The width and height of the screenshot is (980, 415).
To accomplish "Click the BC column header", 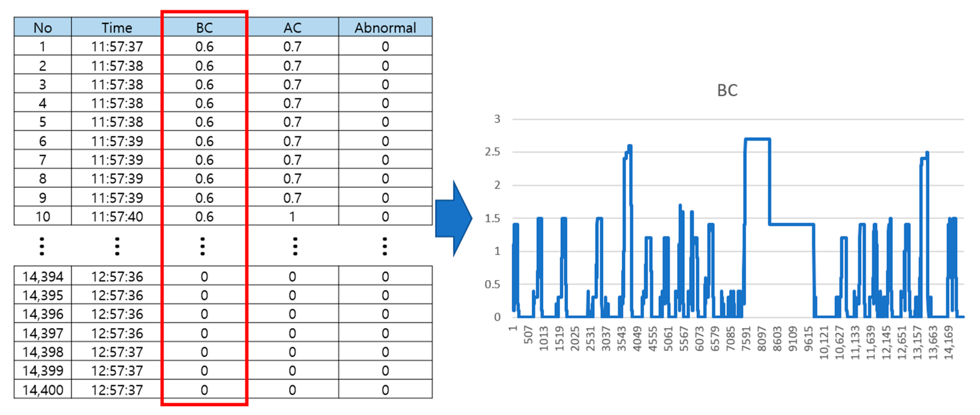I will [204, 27].
